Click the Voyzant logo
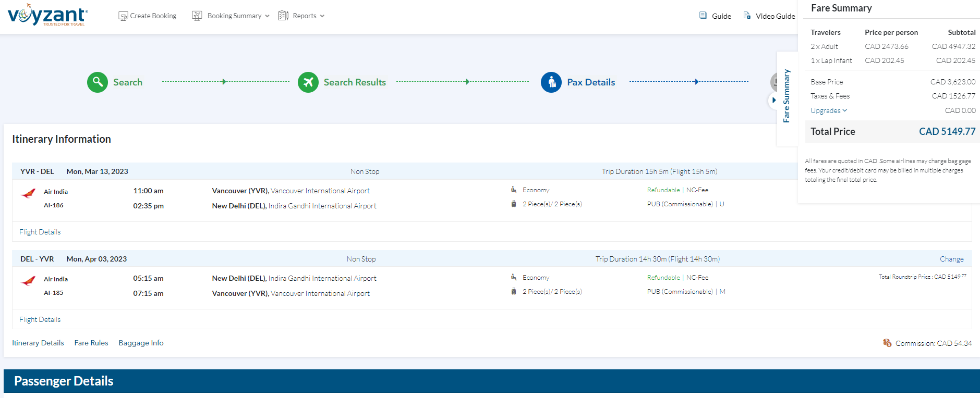 pos(47,15)
